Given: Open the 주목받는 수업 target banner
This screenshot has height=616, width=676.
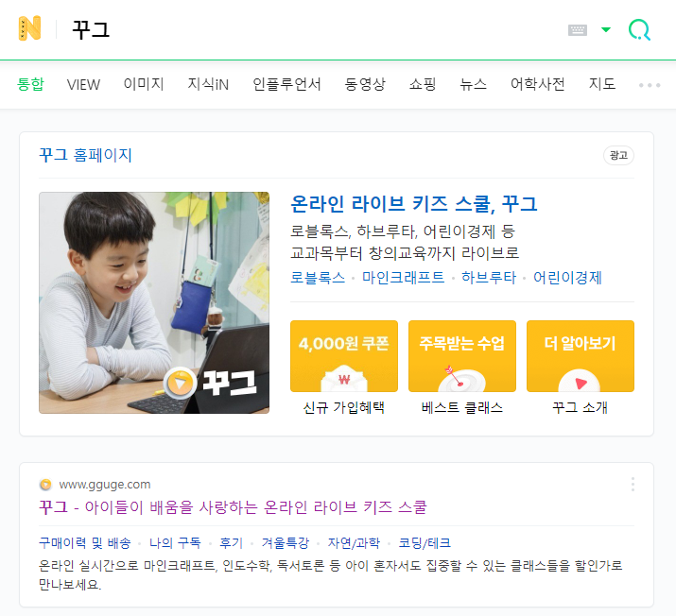Looking at the screenshot, I should point(461,356).
